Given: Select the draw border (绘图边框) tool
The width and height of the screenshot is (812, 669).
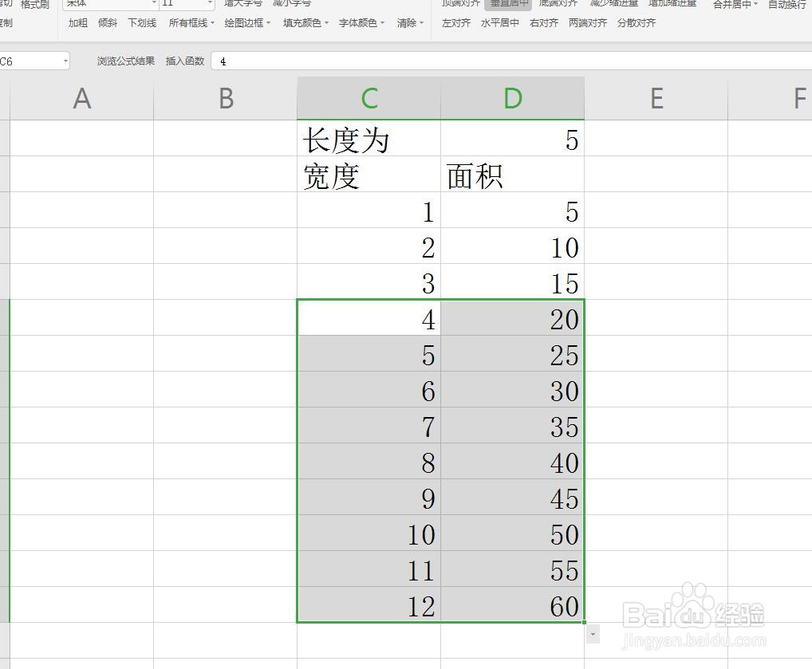Looking at the screenshot, I should click(x=246, y=23).
